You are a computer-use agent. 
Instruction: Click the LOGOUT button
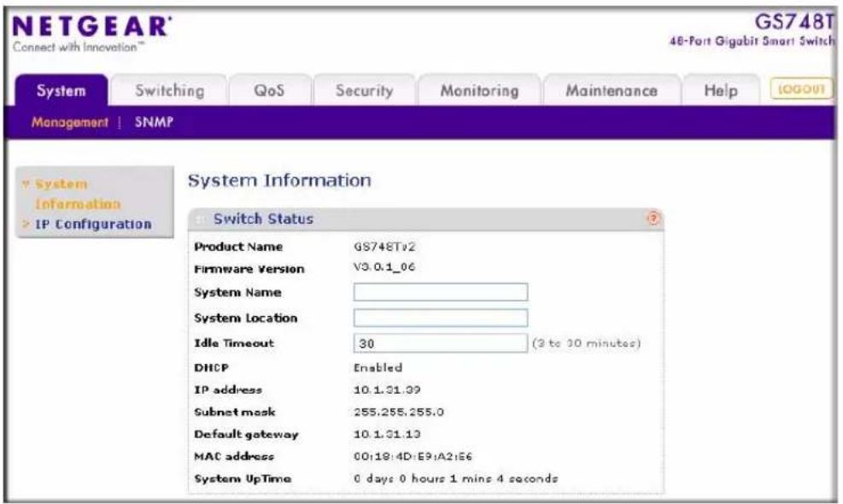click(x=801, y=89)
